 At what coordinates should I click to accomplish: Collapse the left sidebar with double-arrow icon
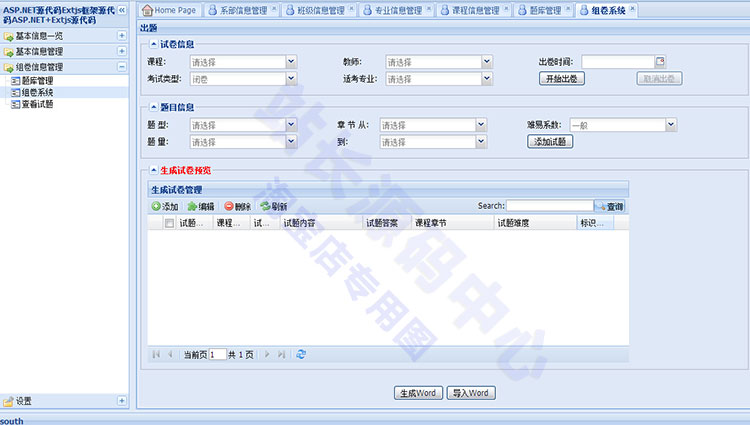point(122,10)
